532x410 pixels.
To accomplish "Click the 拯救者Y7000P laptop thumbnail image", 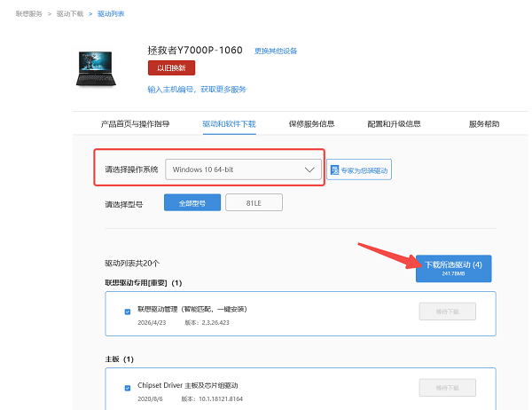I will 96,69.
